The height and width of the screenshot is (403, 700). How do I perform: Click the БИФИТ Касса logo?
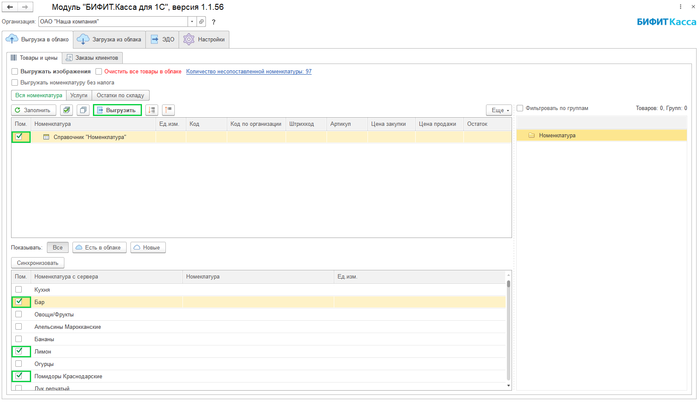click(x=666, y=22)
